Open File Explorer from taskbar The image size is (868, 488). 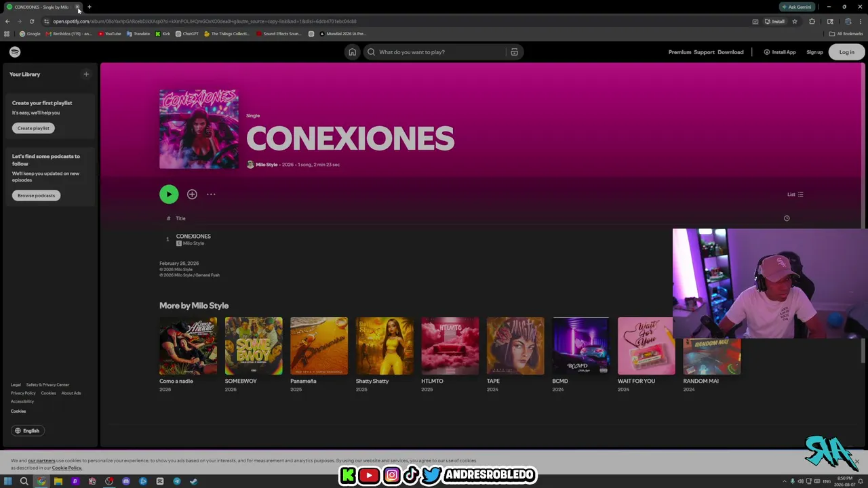58,481
